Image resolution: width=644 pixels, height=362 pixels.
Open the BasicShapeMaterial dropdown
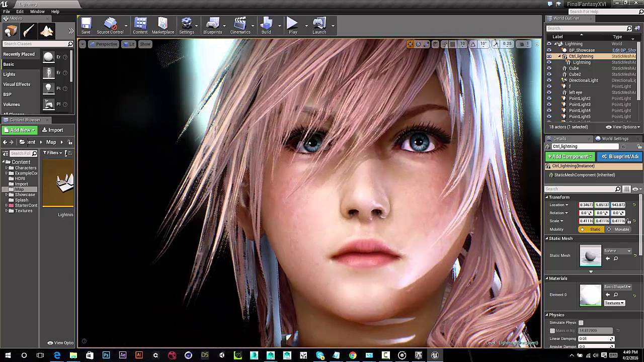click(x=617, y=287)
